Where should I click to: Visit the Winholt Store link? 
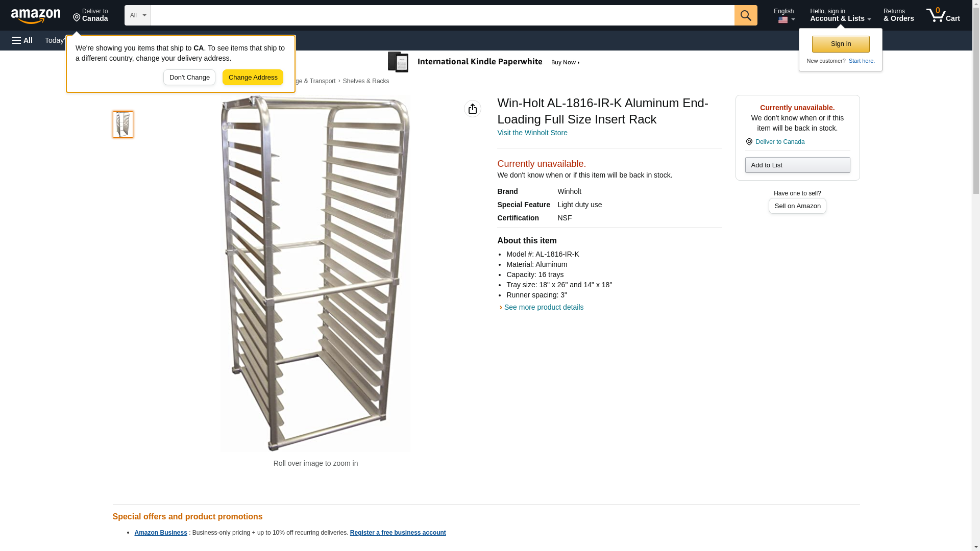tap(532, 133)
